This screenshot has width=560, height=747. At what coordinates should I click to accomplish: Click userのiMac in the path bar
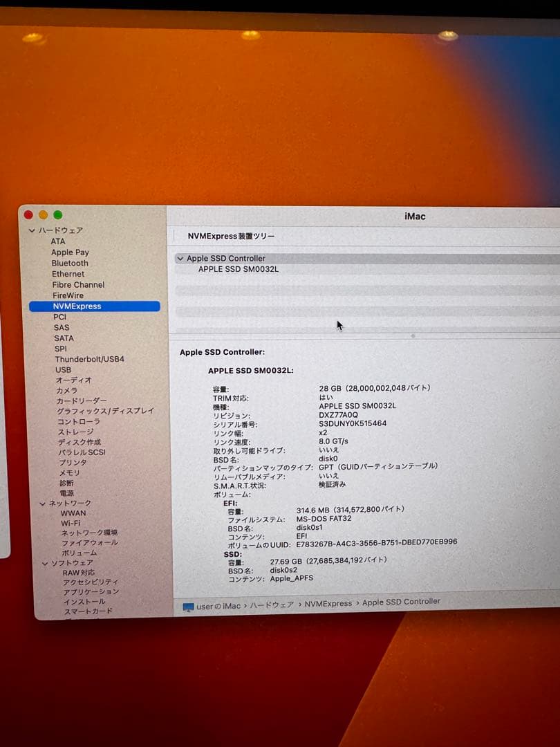click(218, 607)
